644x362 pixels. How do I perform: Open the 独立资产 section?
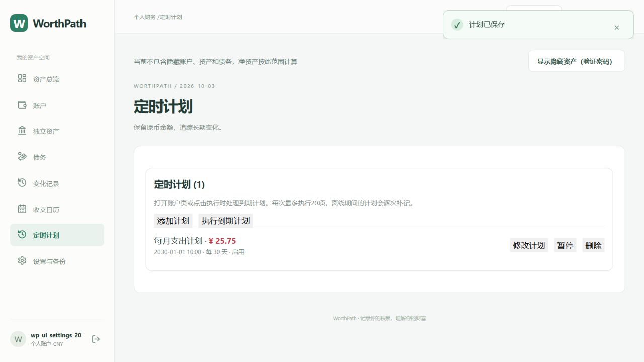[x=57, y=131]
